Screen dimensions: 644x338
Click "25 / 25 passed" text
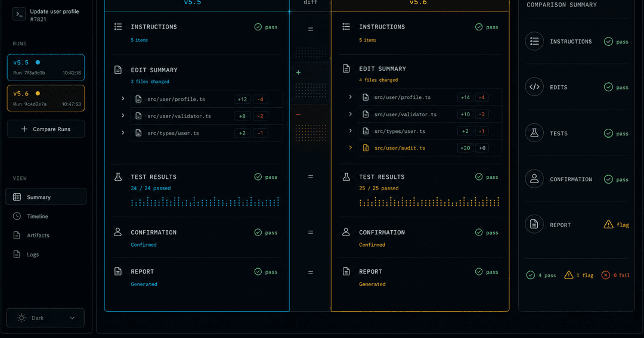point(379,188)
